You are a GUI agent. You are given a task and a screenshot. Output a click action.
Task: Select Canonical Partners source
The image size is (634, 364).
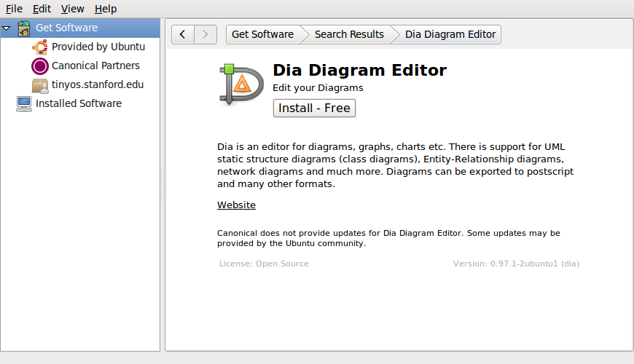coord(95,66)
